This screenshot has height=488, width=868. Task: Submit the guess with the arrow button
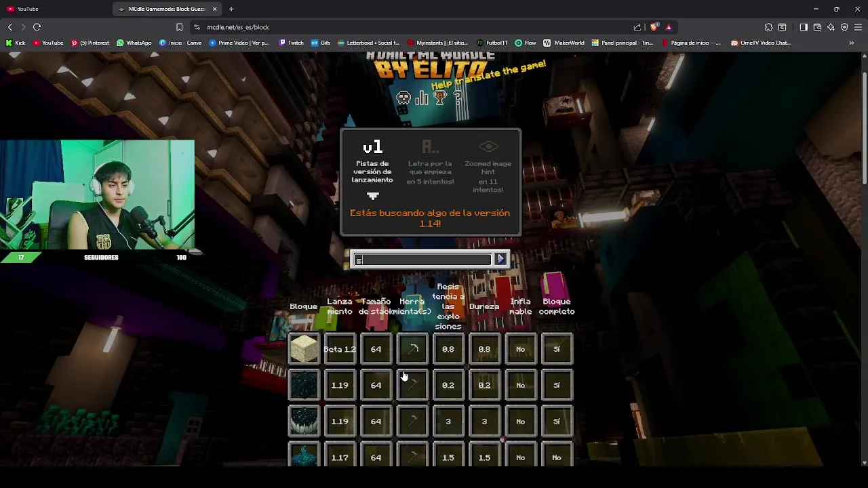[x=500, y=259]
